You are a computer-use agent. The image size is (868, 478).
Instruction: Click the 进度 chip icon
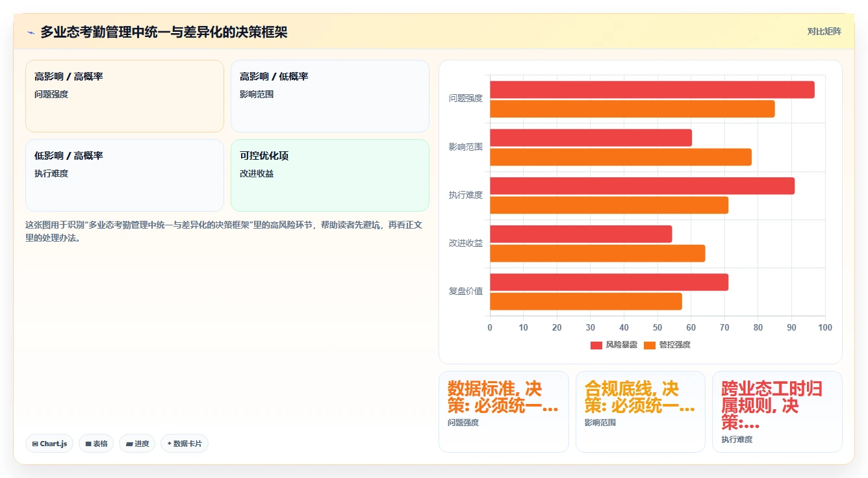129,444
